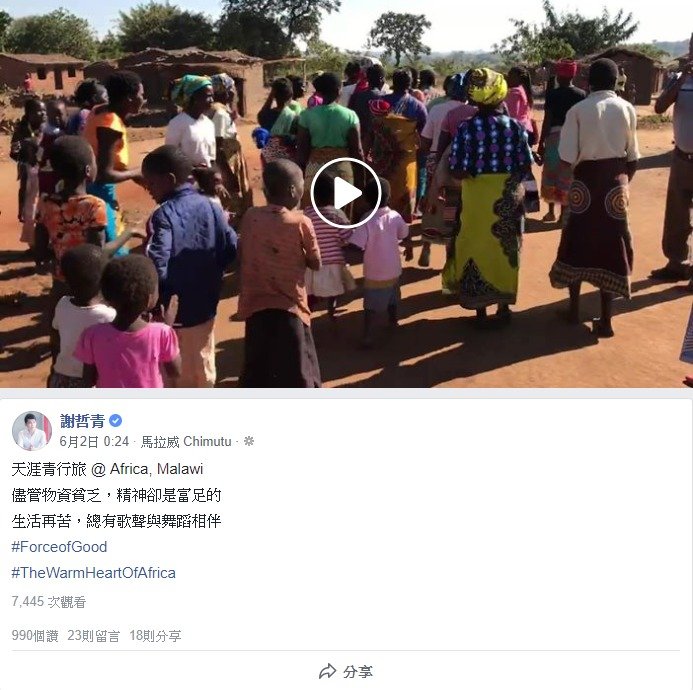Click the caption line 儘管物資貧乏
The width and height of the screenshot is (693, 690).
(x=116, y=495)
